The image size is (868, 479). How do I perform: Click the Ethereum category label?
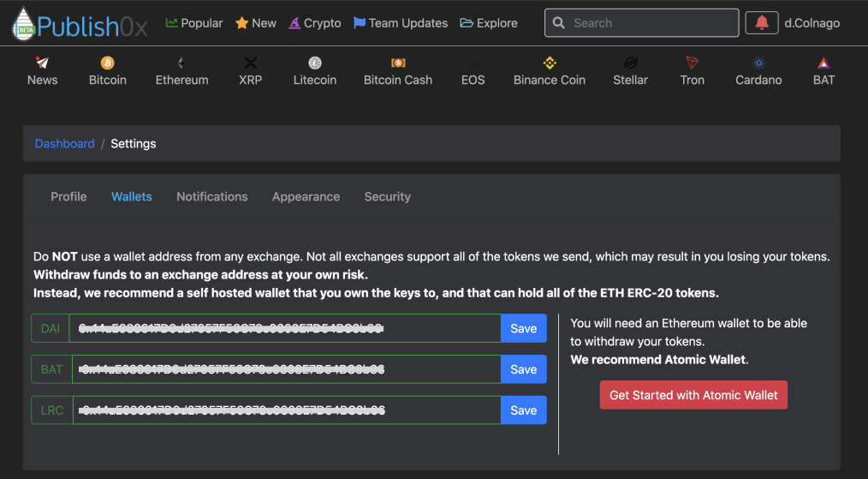[x=181, y=80]
